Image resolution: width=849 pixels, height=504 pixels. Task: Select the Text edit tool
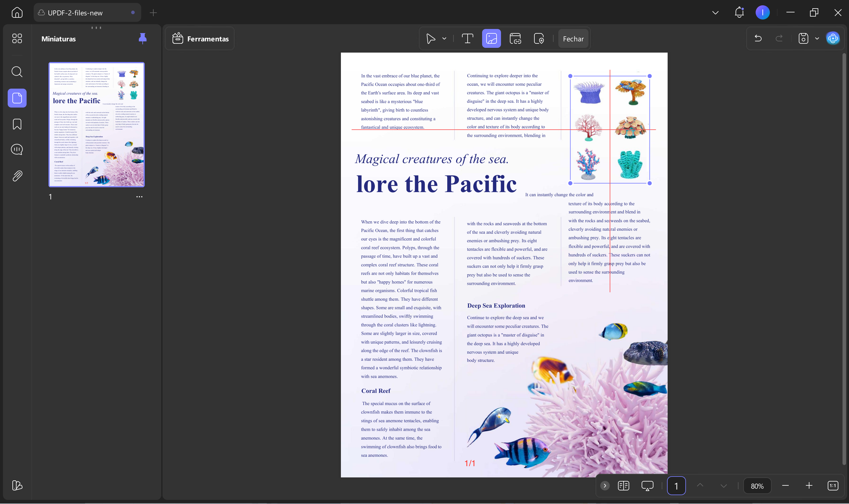tap(467, 39)
